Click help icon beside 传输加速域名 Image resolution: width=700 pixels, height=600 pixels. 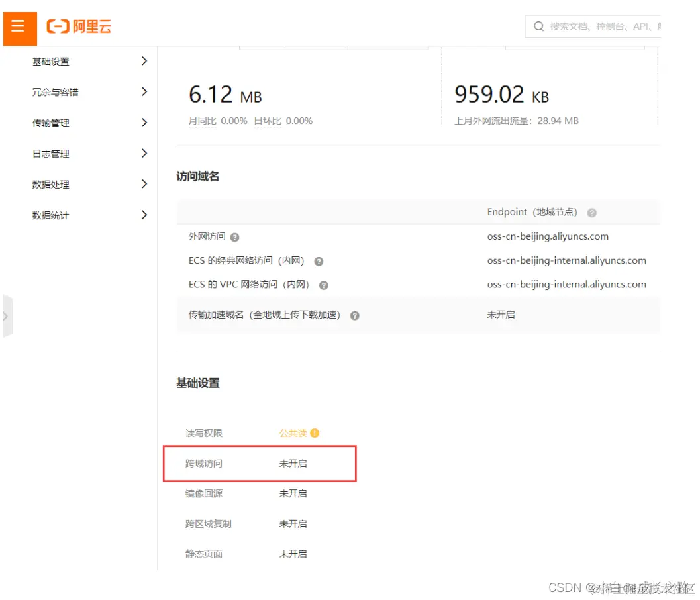(355, 316)
